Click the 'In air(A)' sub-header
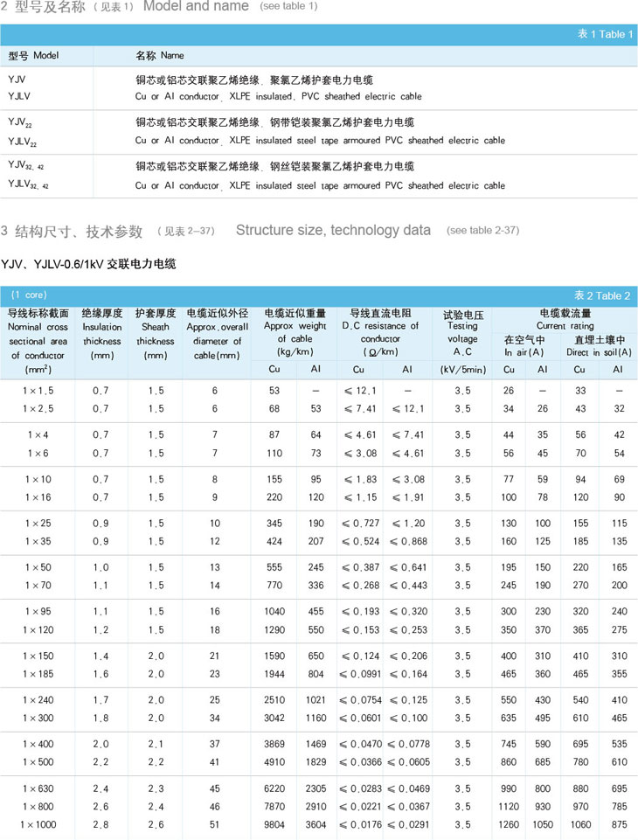Image resolution: width=638 pixels, height=840 pixels. point(524,352)
